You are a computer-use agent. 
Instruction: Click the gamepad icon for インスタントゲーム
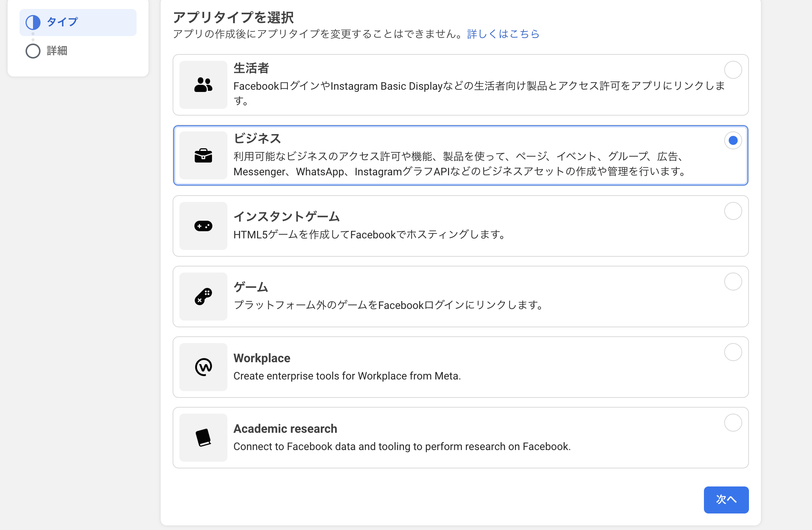tap(203, 226)
